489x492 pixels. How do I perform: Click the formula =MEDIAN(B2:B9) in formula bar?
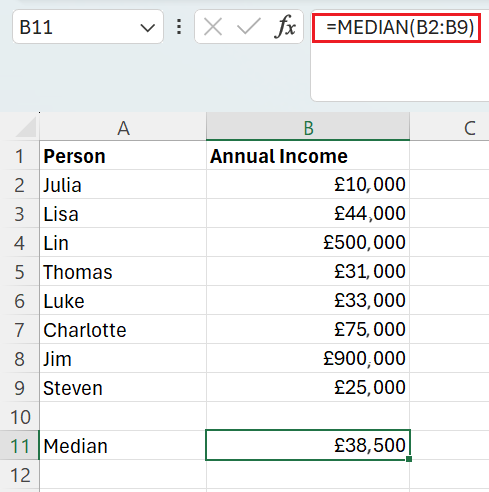click(400, 27)
